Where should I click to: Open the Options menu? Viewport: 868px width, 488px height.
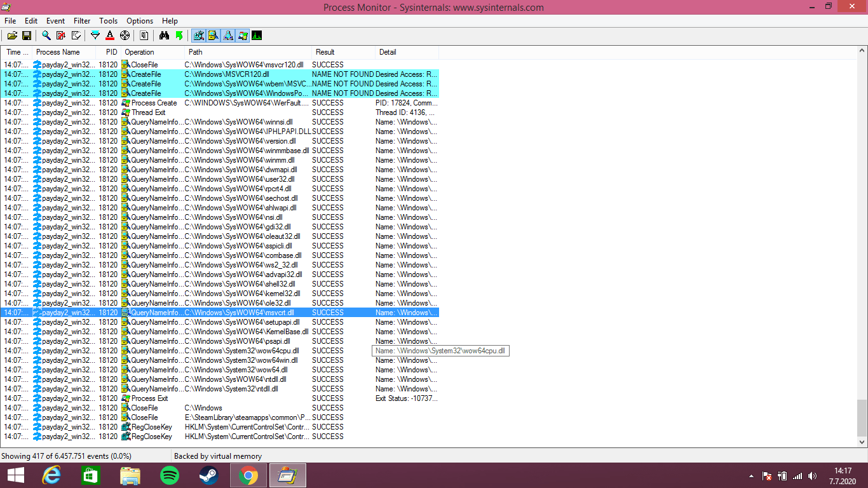(x=140, y=21)
